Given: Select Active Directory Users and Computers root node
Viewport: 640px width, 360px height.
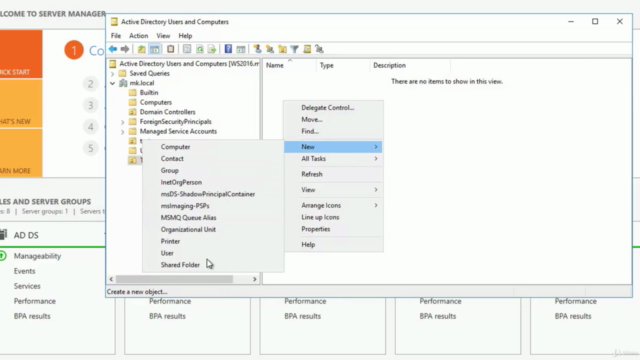Looking at the screenshot, I should pos(189,64).
